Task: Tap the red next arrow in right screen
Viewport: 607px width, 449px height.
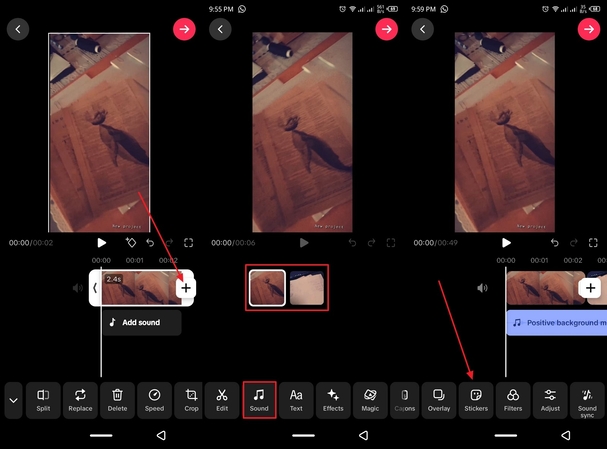Action: (589, 29)
